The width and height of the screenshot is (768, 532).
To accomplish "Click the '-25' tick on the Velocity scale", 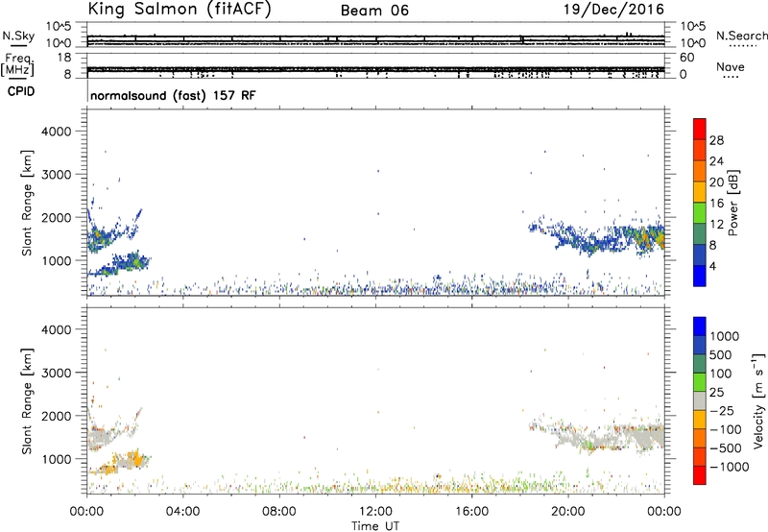I will point(723,411).
